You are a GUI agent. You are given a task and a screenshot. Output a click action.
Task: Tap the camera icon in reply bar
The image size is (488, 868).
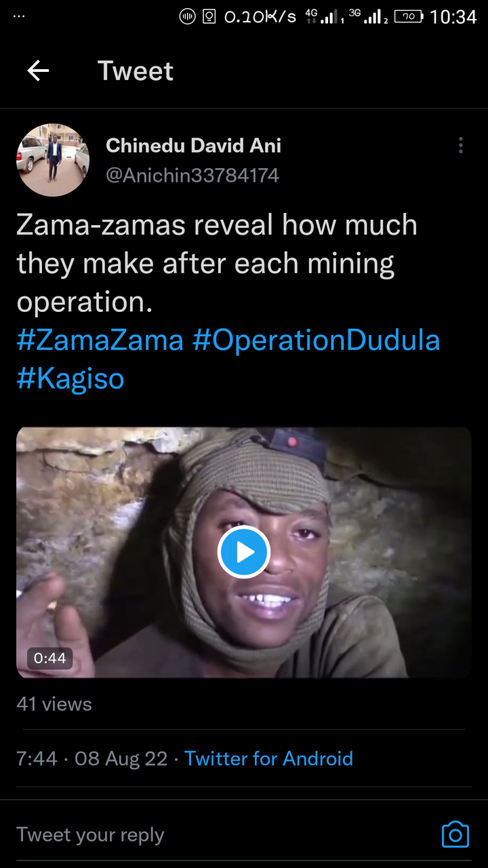coord(455,834)
